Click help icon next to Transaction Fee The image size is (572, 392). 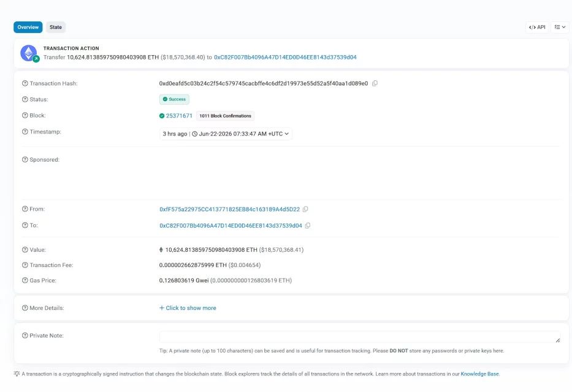coord(25,265)
